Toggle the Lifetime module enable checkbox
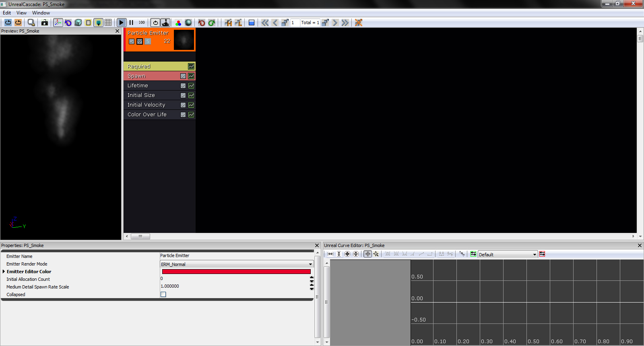The image size is (644, 346). pos(183,86)
